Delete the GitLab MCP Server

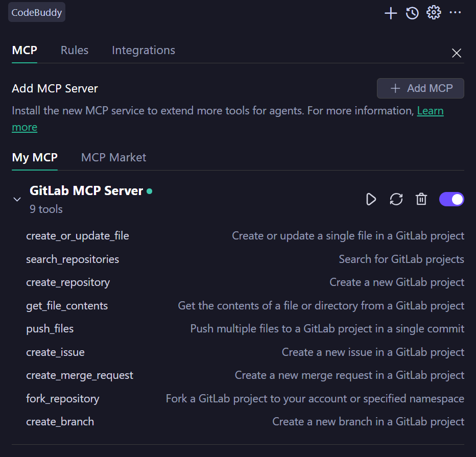(x=421, y=199)
